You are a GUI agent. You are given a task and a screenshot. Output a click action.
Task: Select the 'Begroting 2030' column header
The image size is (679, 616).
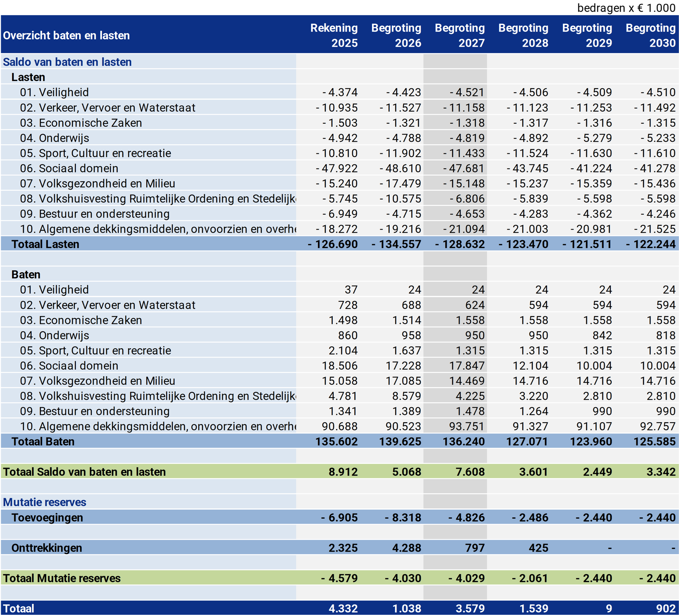coord(650,35)
